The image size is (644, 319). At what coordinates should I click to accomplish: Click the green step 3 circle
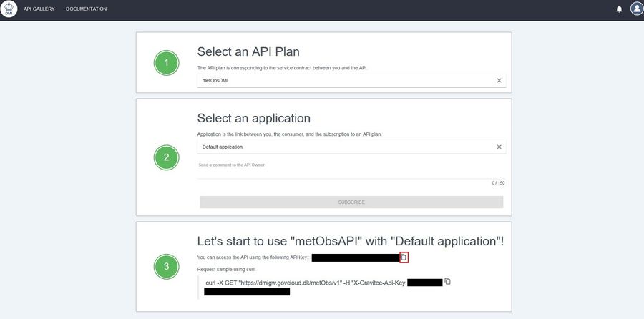coord(167,267)
